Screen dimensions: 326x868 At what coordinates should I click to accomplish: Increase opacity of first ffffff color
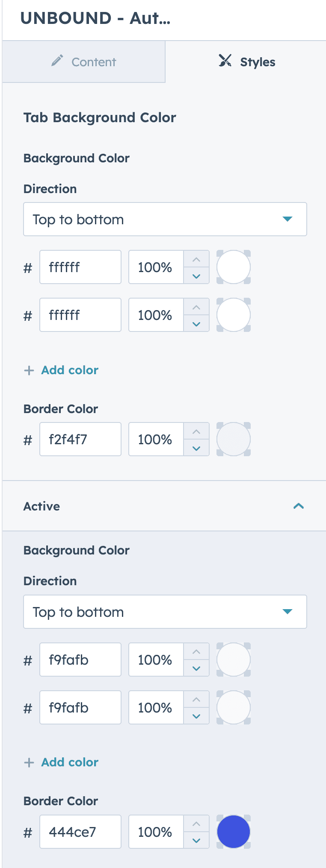196,260
